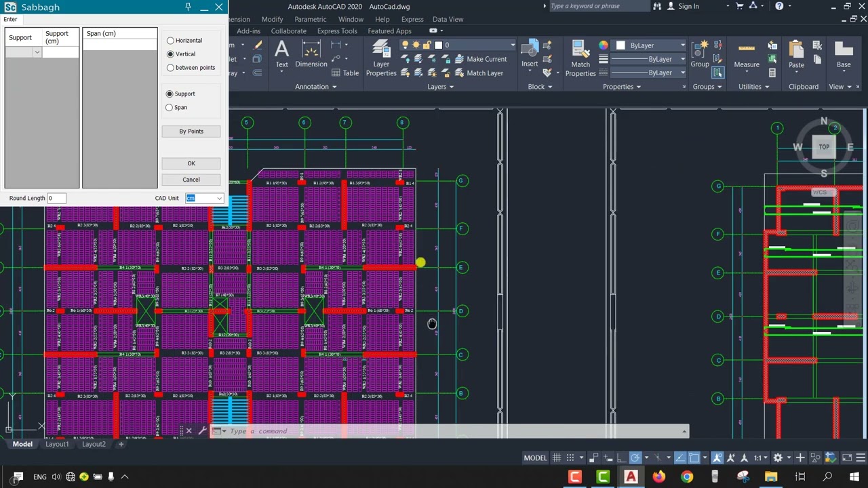This screenshot has height=488, width=868.
Task: Switch to MODEL space in status bar
Action: click(535, 457)
